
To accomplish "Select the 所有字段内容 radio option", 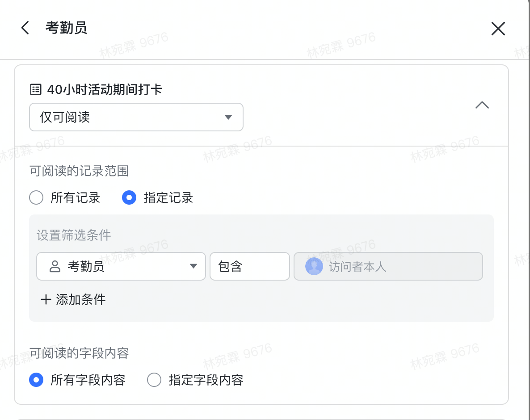I will (x=36, y=380).
